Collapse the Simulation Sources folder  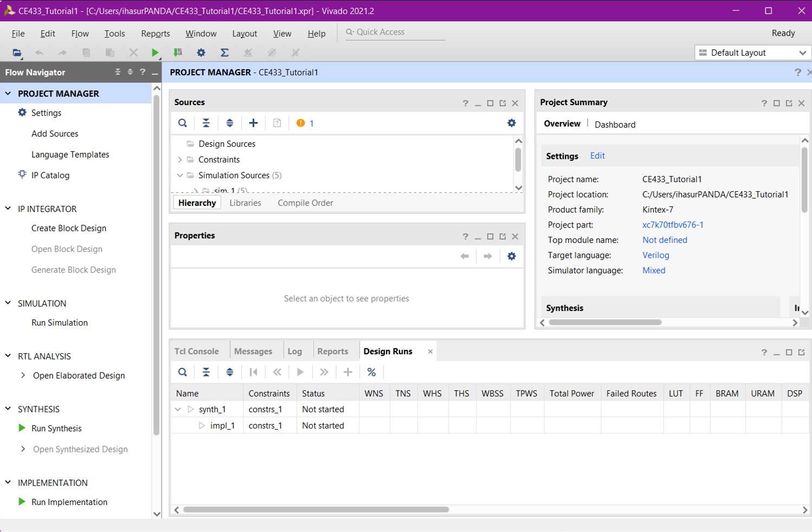(180, 176)
